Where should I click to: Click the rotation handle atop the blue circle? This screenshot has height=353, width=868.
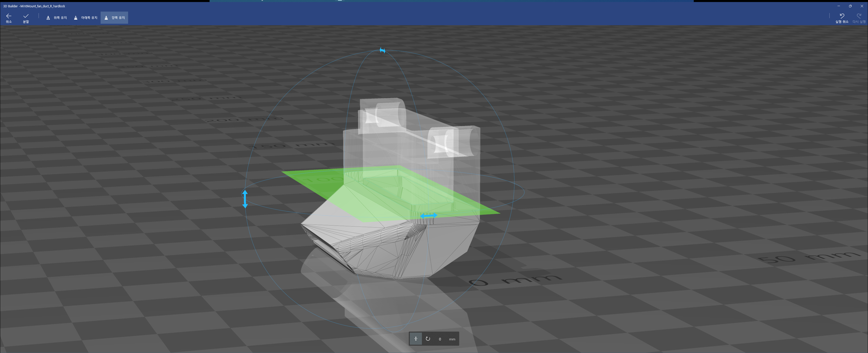(x=382, y=50)
